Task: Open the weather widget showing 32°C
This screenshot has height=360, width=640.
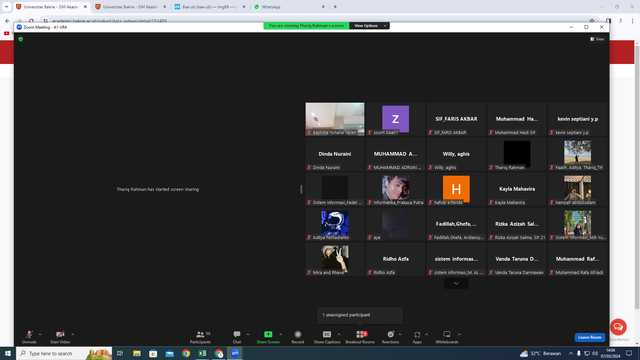Action: pyautogui.click(x=540, y=353)
